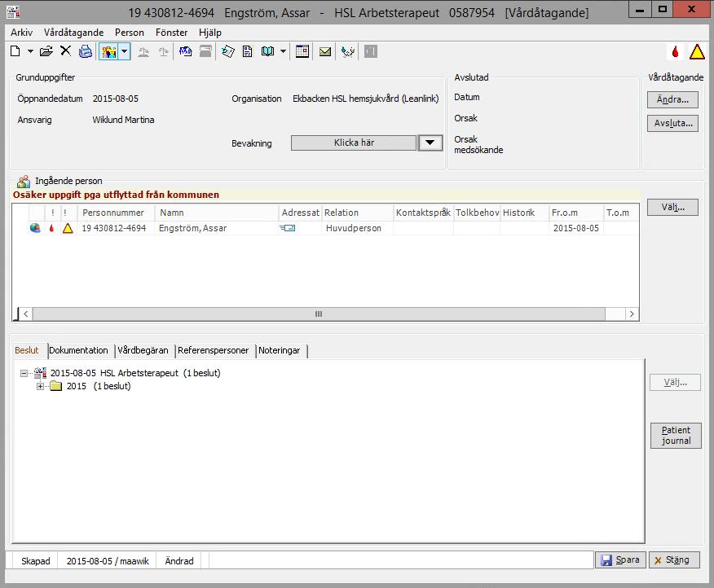This screenshot has height=588, width=714.
Task: Switch to the Vårdbegäran tab
Action: tap(143, 350)
